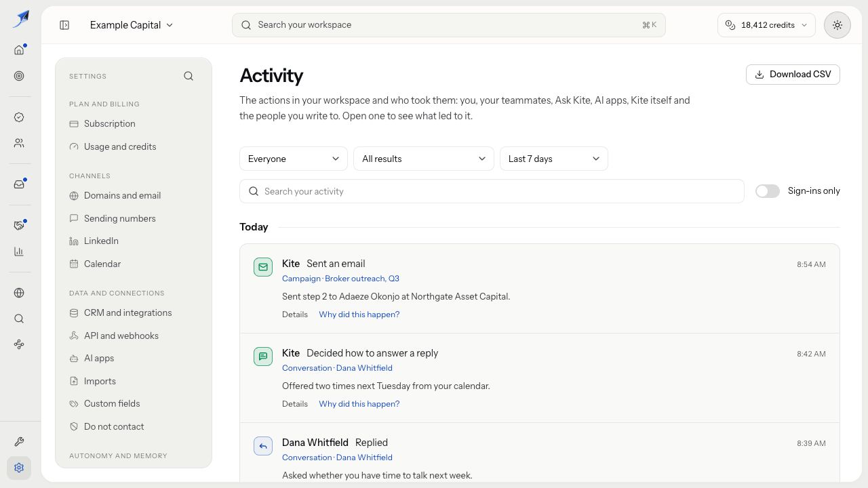Click the handshake icon in left rail
Screen dimensions: 868x488
(19, 226)
